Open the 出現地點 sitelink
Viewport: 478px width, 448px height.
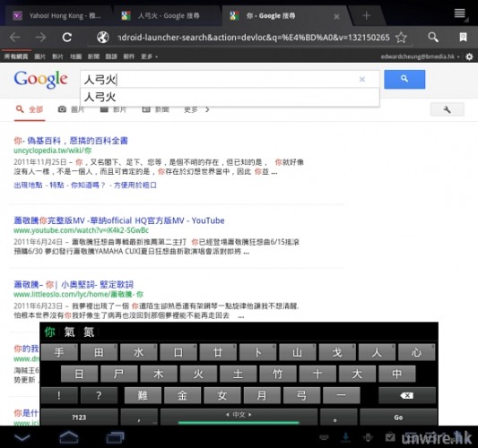tap(28, 185)
